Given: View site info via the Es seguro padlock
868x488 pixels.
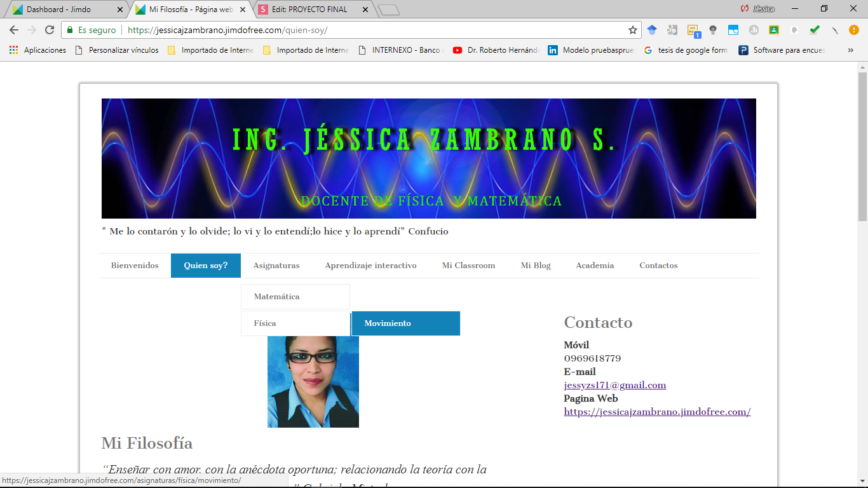Looking at the screenshot, I should (x=91, y=30).
